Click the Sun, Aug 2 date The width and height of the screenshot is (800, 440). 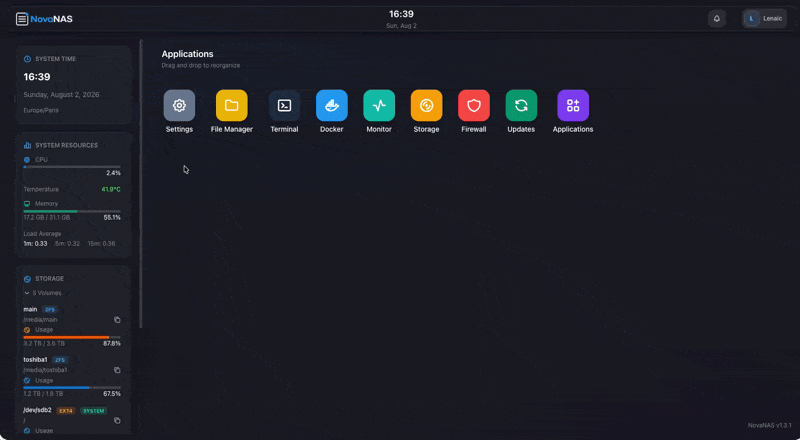click(x=401, y=26)
